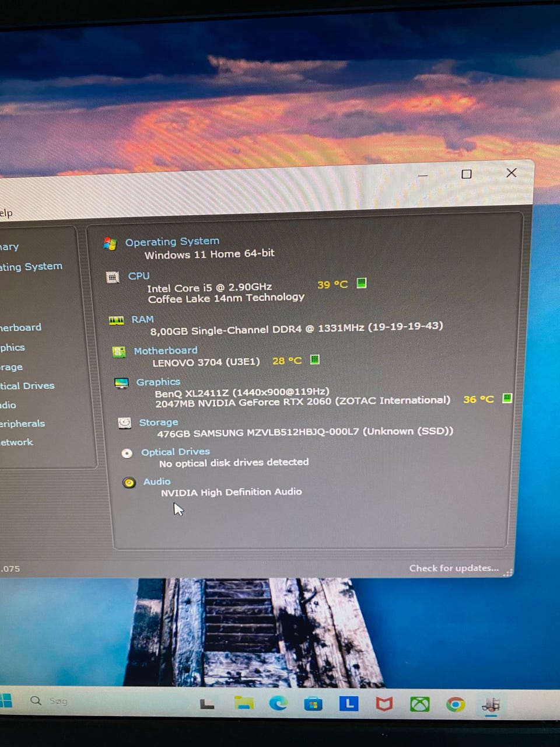Click the Speccy icon on the taskbar
This screenshot has width=560, height=747.
click(491, 704)
